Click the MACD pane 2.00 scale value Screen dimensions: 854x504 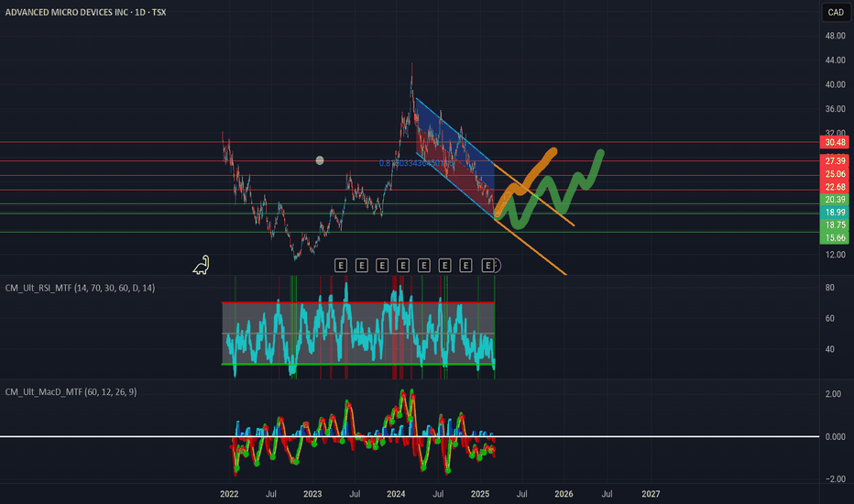(x=833, y=394)
